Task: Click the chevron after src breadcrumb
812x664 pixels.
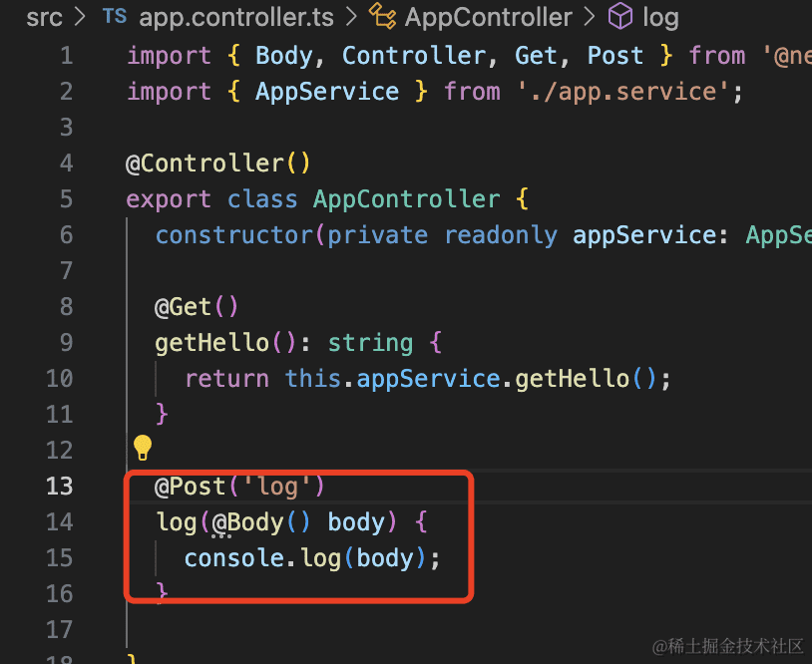Action: coord(80,17)
